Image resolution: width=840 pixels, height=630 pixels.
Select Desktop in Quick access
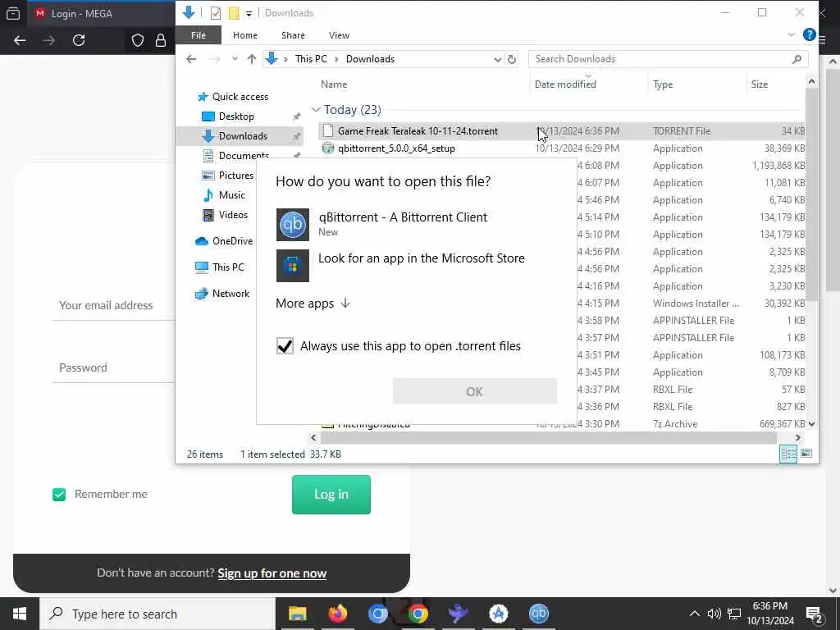236,116
